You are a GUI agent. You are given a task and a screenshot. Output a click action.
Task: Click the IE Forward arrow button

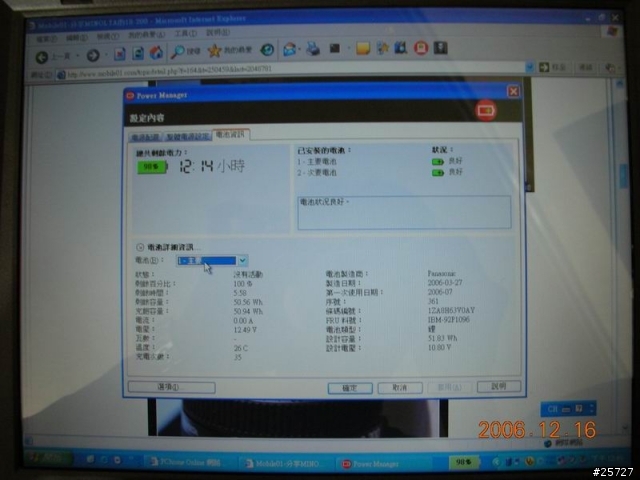coord(93,55)
